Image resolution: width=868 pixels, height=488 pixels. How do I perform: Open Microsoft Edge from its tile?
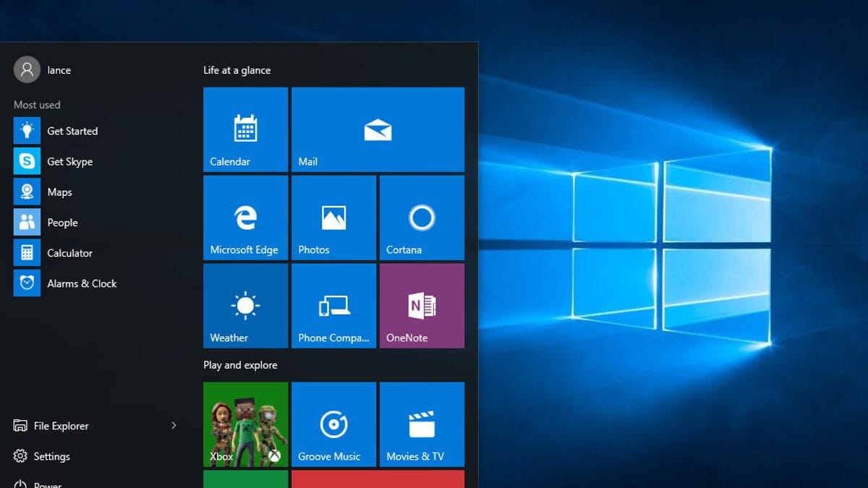(x=245, y=217)
